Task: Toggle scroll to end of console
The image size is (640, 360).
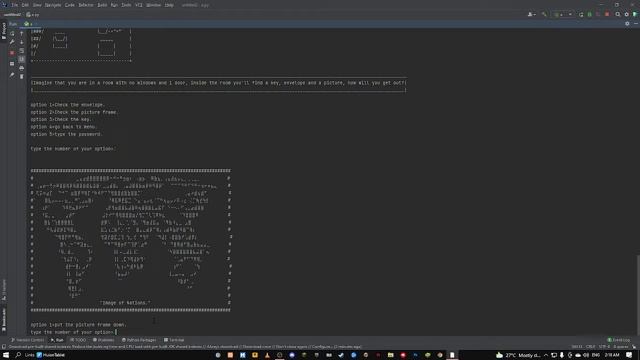Action: 22,59
